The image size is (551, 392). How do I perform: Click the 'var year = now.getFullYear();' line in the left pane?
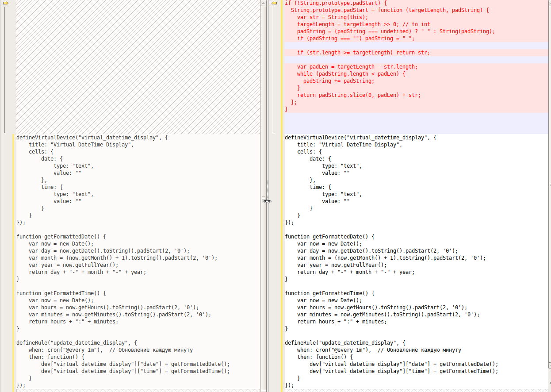pyautogui.click(x=73, y=265)
